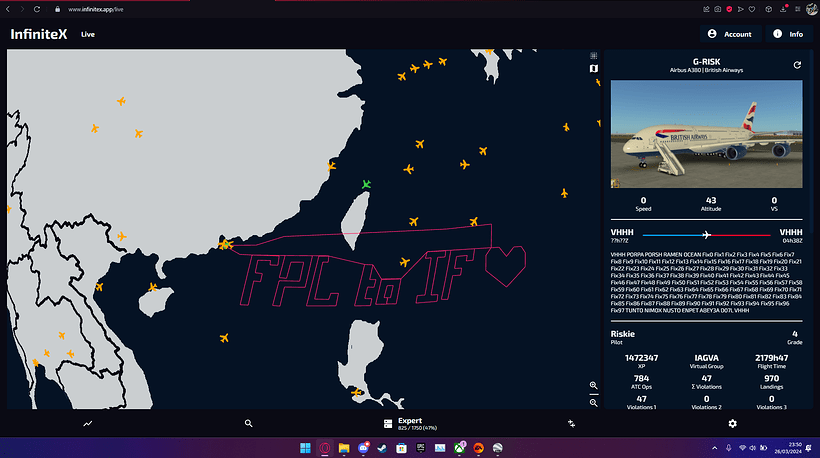Click the address bar with infinitex.app/live
Screen dimensions: 820x458
[x=96, y=9]
